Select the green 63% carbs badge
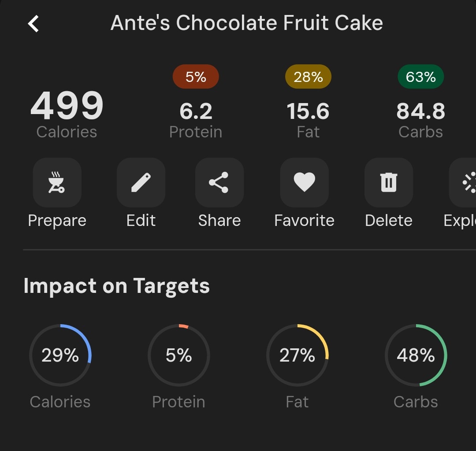476x451 pixels. tap(420, 77)
